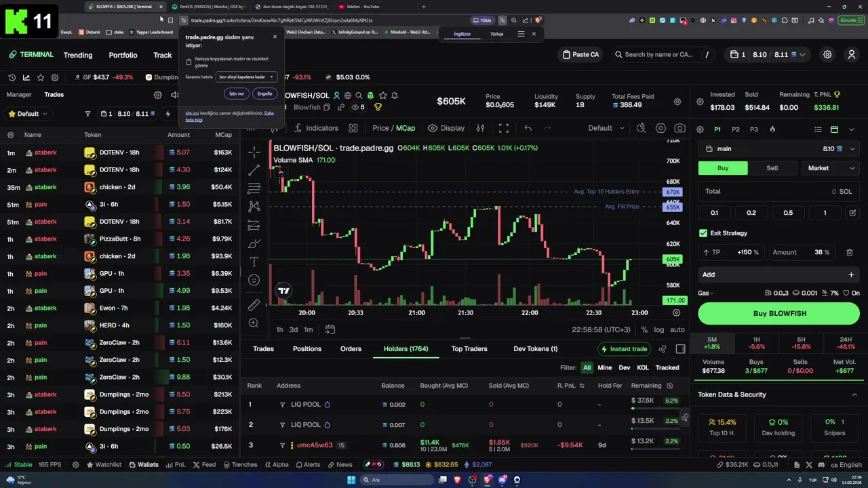Allow clipboard permission with İzin ver
The height and width of the screenshot is (488, 868).
click(236, 94)
